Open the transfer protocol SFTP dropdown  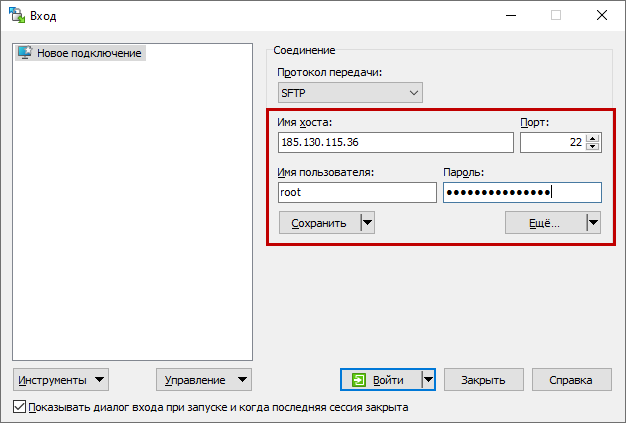tap(350, 93)
